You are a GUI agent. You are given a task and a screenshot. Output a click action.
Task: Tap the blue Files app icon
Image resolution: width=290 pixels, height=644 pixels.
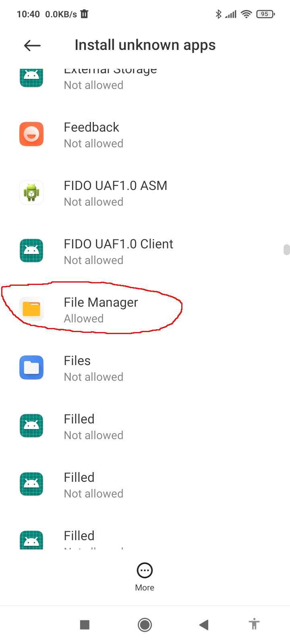tap(31, 367)
